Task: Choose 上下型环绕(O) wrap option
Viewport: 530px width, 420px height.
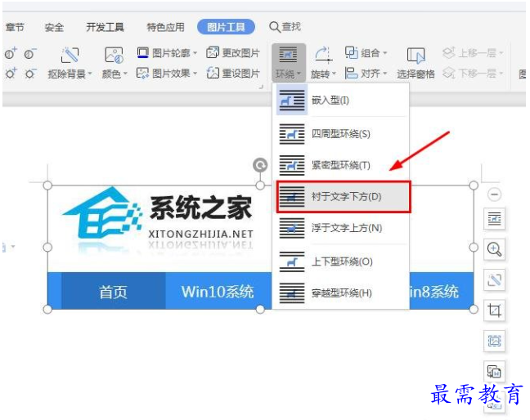Action: tap(341, 261)
